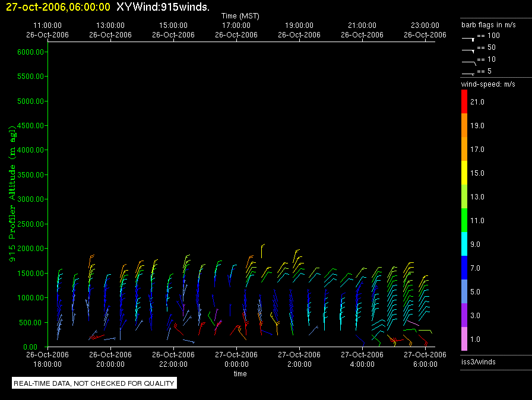
Task: Choose the cyan 9.0 wind-speed color band
Action: (464, 244)
